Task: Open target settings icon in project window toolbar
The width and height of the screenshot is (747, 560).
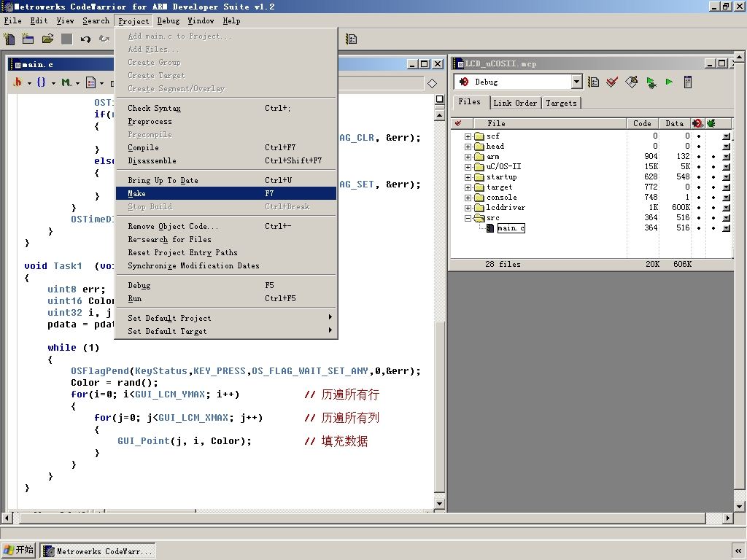Action: click(593, 82)
